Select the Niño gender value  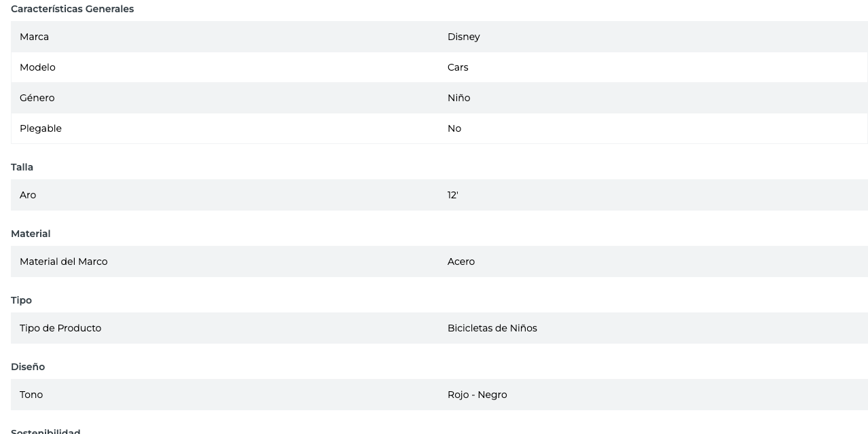tap(458, 98)
